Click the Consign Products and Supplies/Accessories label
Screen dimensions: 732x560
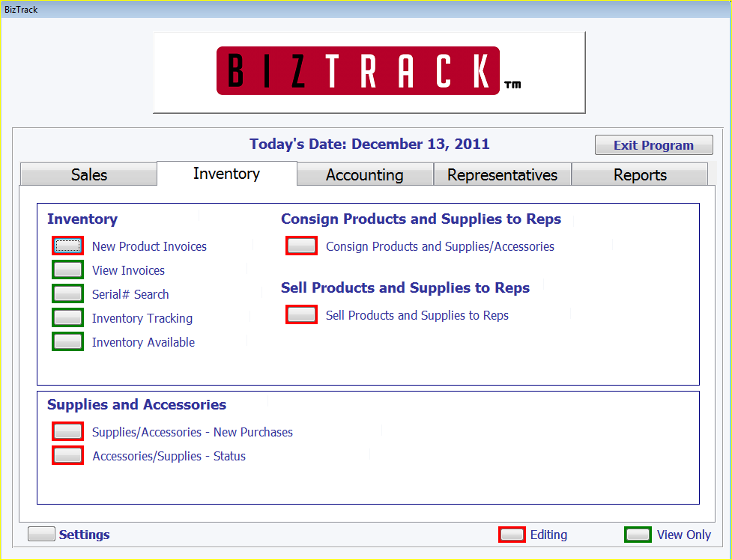pyautogui.click(x=440, y=246)
